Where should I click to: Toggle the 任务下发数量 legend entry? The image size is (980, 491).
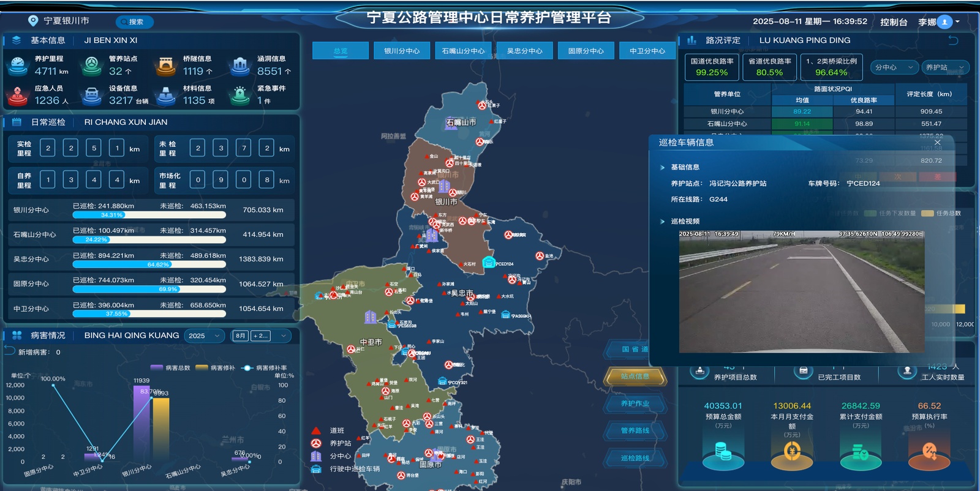pyautogui.click(x=890, y=213)
